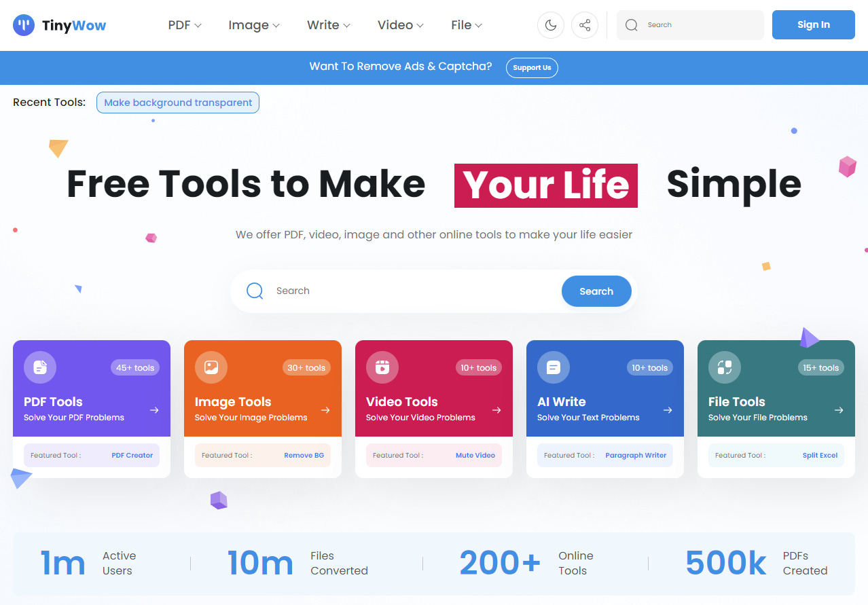Click the '200+' Online Tools statistic
Screen dimensions: 868x605
[x=501, y=563]
